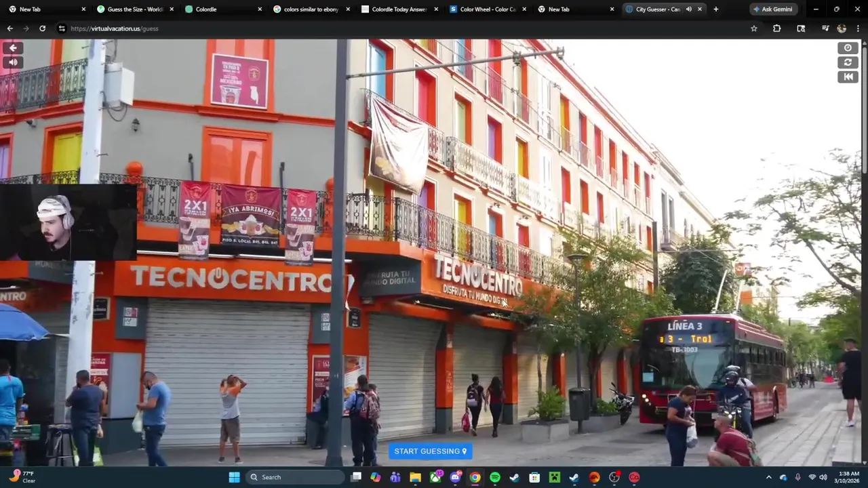The image size is (868, 488).
Task: Open Microsoft Store on the taskbar
Action: click(x=534, y=477)
